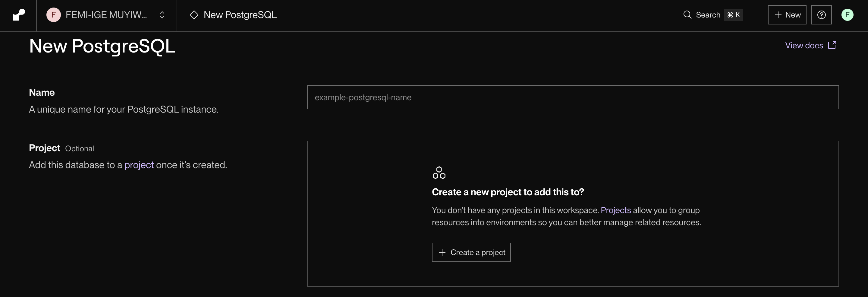The width and height of the screenshot is (868, 297).
Task: Click 'A unique name for your PostgreSQL instance.' text
Action: 124,109
